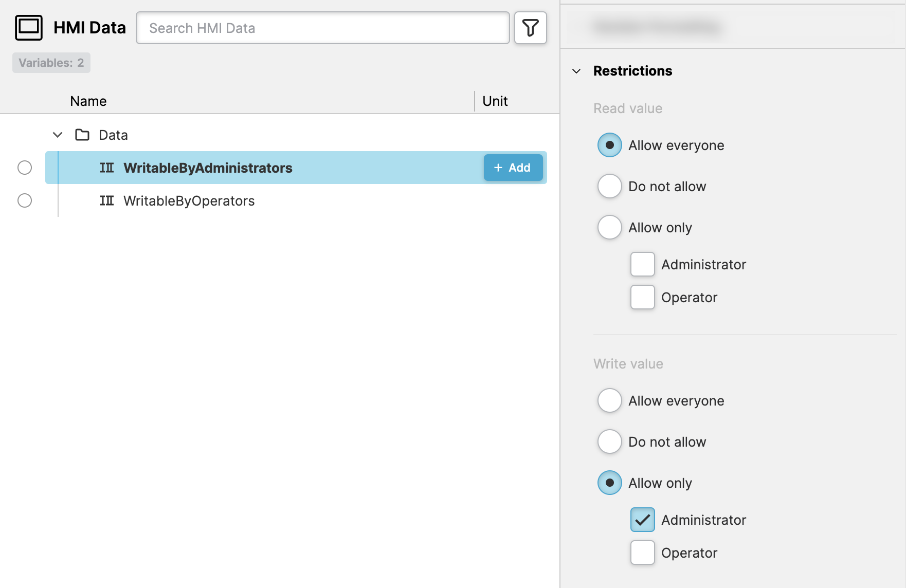Select radio circle beside WritableByOperators row
Image resolution: width=906 pixels, height=588 pixels.
click(x=25, y=201)
